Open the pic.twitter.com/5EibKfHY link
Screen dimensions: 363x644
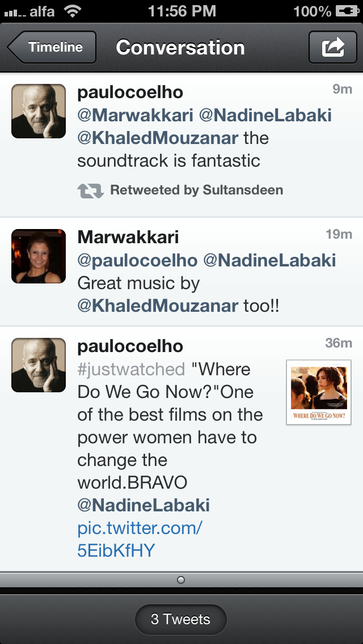[140, 539]
